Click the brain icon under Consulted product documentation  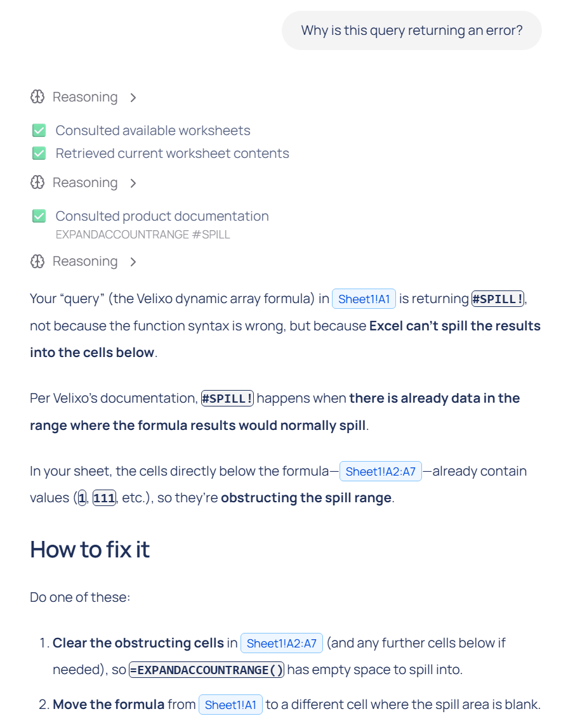[37, 261]
